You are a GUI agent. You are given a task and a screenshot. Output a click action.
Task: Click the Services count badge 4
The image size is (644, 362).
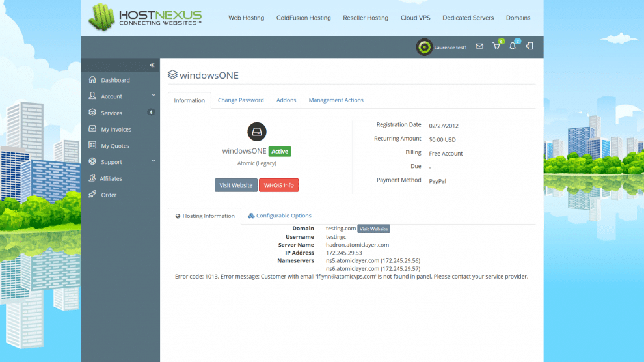(x=151, y=112)
